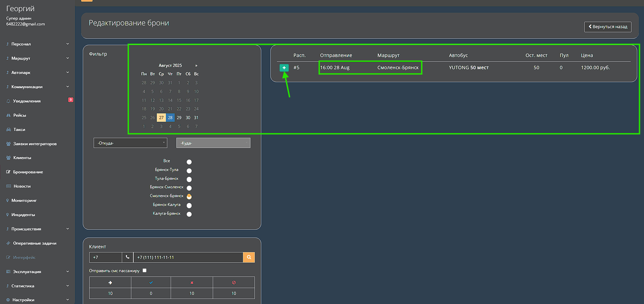Go to Клиенты in the sidebar
This screenshot has height=304, width=644.
click(22, 158)
